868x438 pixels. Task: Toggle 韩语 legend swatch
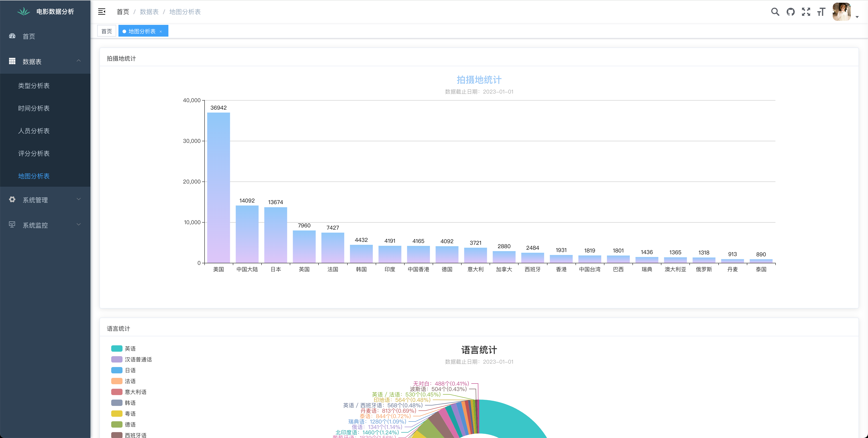coord(117,403)
